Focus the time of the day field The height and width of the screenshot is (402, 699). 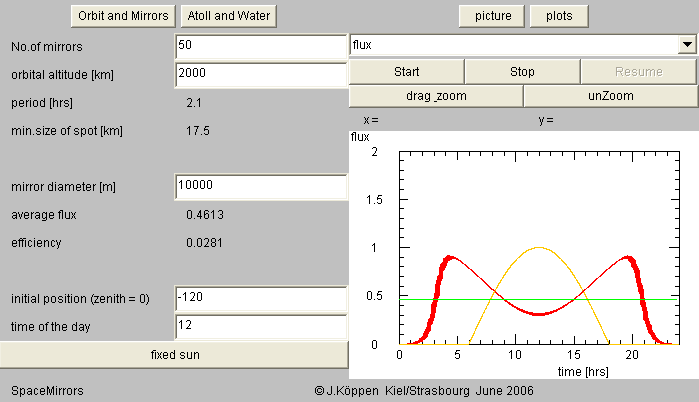click(260, 327)
